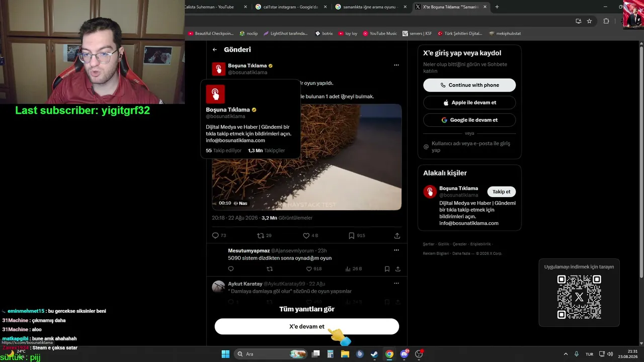Image resolution: width=644 pixels, height=362 pixels.
Task: Open the browser extensions puzzle icon
Action: [606, 21]
